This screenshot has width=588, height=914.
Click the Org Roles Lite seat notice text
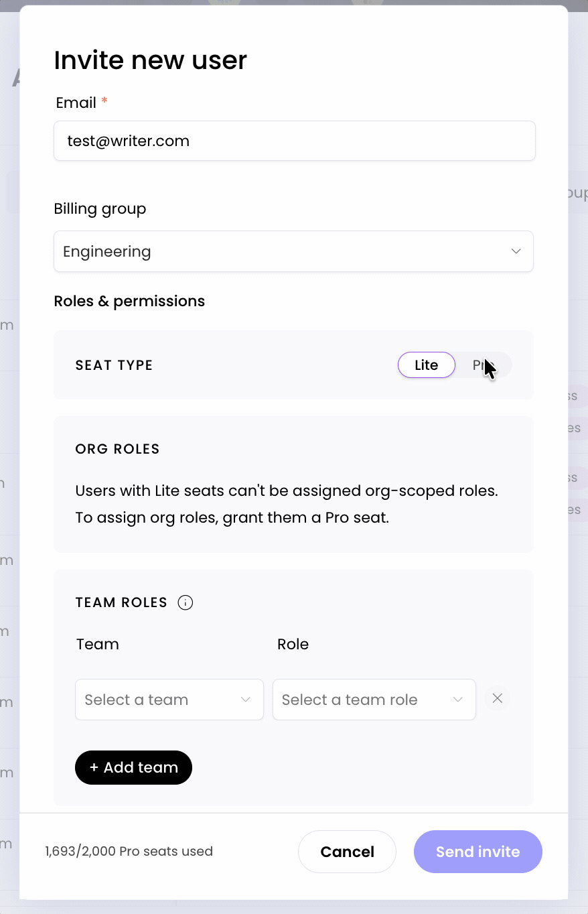[287, 504]
